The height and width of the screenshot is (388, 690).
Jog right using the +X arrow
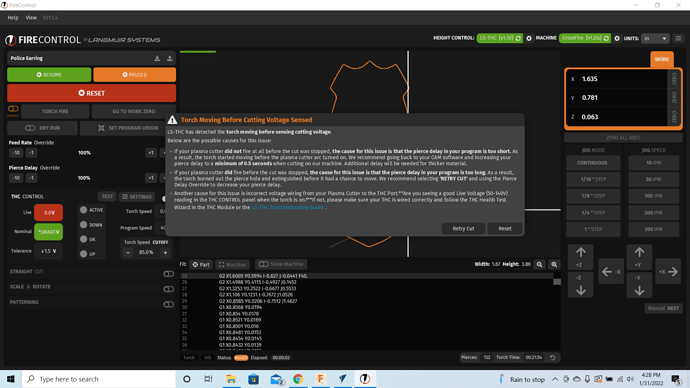coord(668,272)
